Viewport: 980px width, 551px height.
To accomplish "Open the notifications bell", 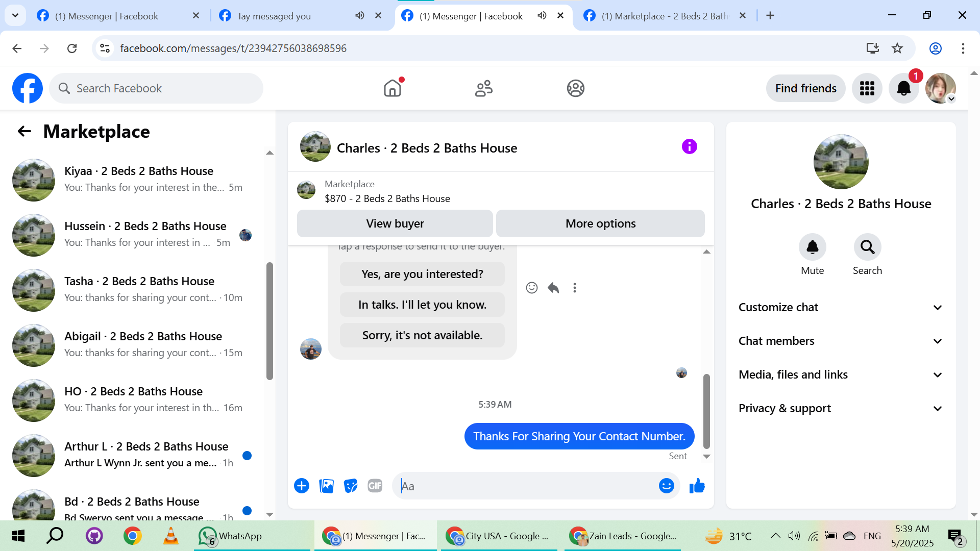I will (903, 88).
